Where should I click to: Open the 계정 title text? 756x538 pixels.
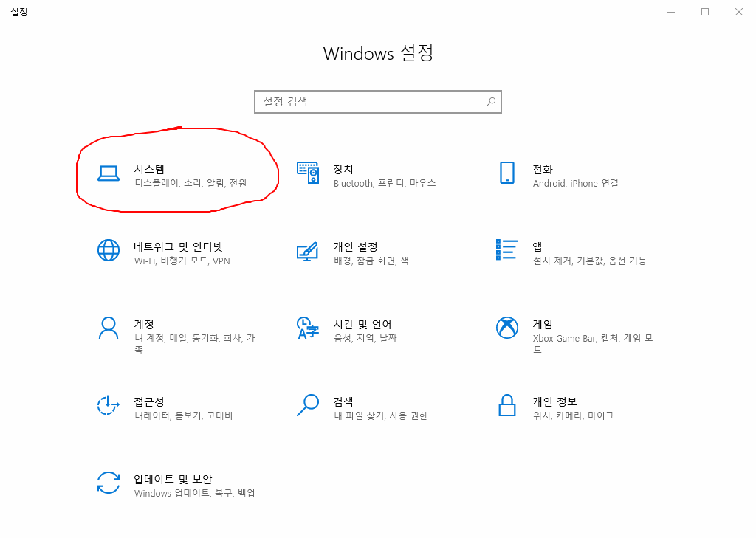(x=144, y=324)
